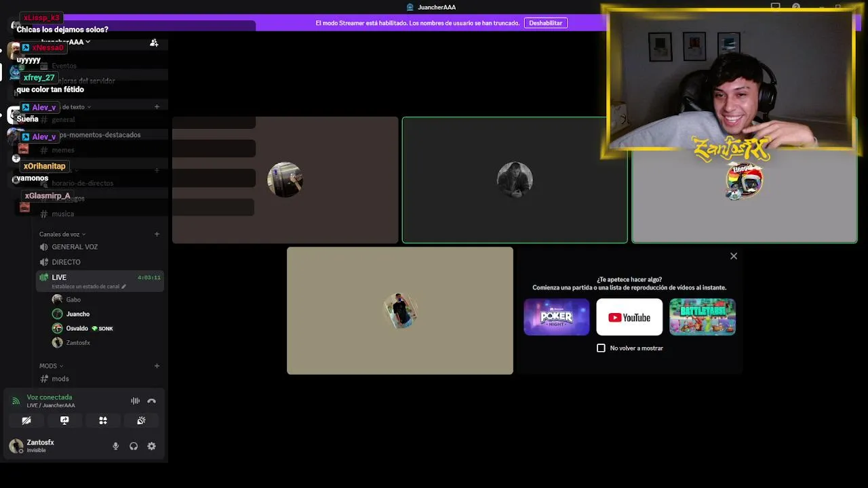The image size is (868, 488).
Task: Share your screen
Action: point(64,421)
